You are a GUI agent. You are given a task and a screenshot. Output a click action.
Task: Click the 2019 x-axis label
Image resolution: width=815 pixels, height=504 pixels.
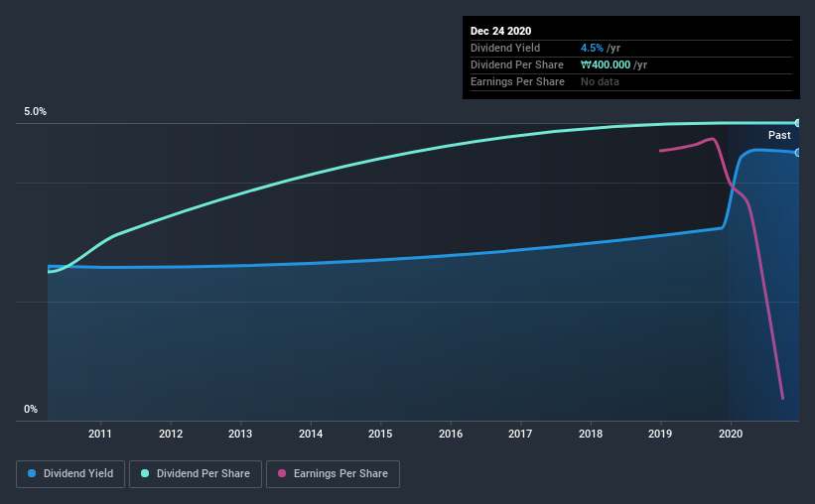pos(660,434)
